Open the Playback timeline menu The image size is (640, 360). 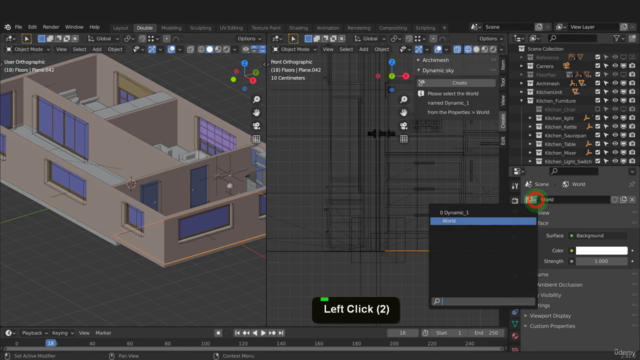coord(34,333)
